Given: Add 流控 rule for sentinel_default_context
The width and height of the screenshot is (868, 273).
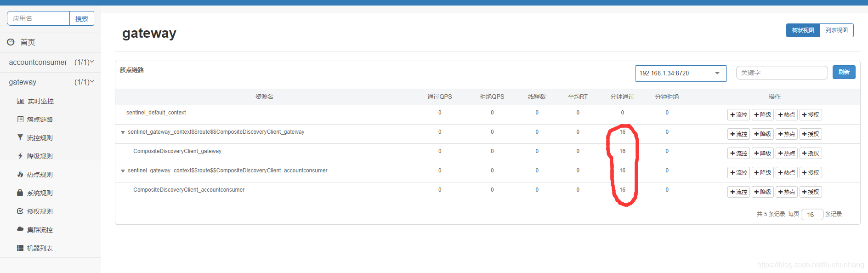Looking at the screenshot, I should [738, 115].
